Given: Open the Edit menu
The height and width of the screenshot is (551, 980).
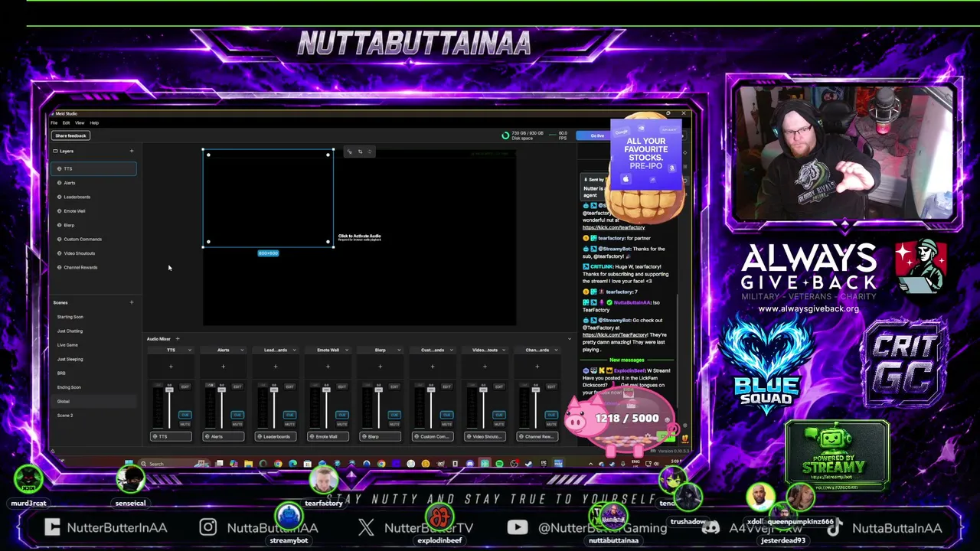Looking at the screenshot, I should tap(67, 122).
